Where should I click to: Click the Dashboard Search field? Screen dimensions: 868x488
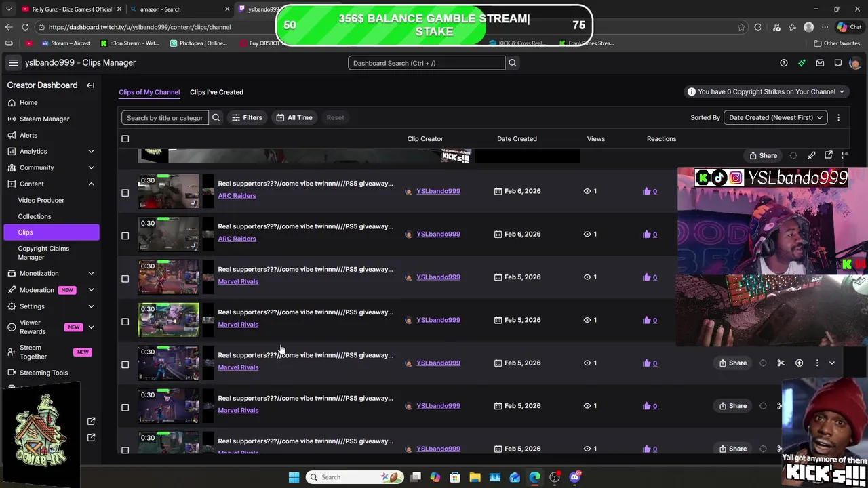tap(427, 63)
